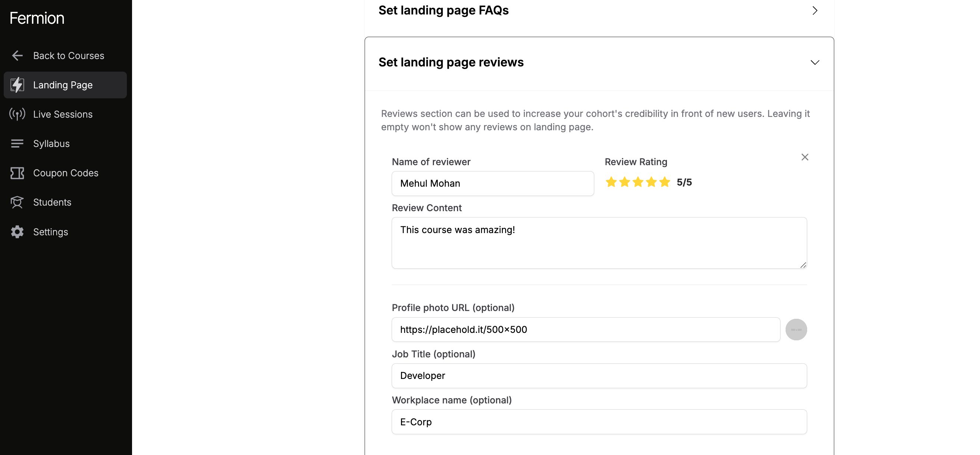980x455 pixels.
Task: Set review rating to one star
Action: point(611,182)
